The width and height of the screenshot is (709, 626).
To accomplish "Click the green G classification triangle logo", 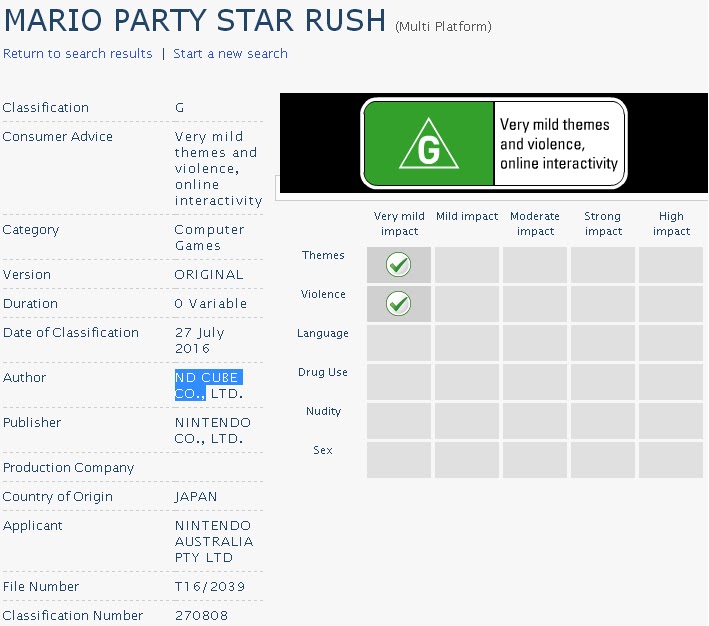I will [429, 144].
